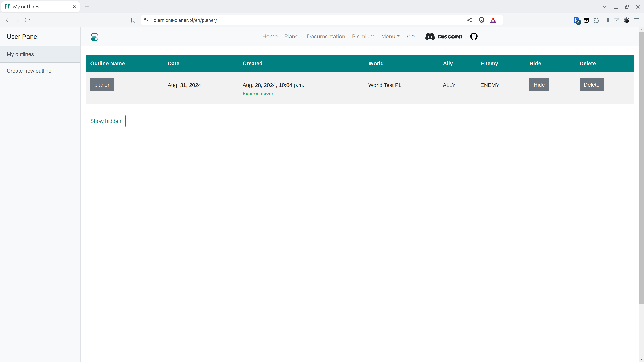Open the Discord logo link

coord(444,37)
